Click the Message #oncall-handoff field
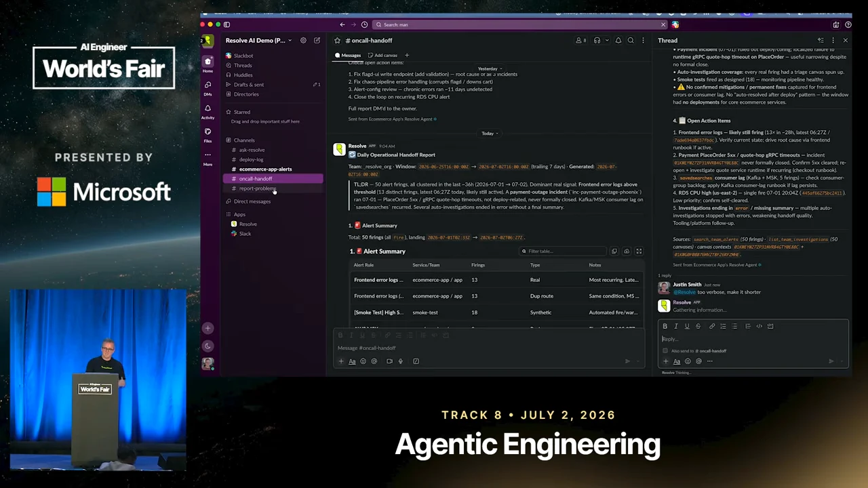The width and height of the screenshot is (868, 488). [x=490, y=348]
